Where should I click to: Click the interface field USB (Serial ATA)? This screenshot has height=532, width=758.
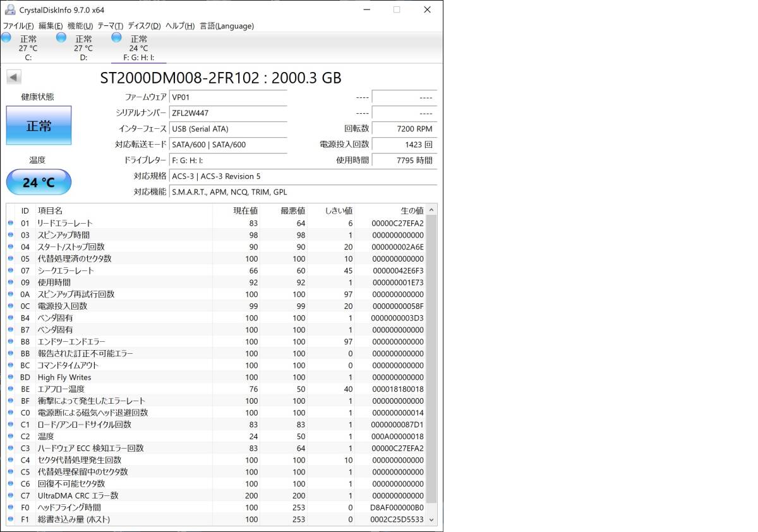[228, 129]
